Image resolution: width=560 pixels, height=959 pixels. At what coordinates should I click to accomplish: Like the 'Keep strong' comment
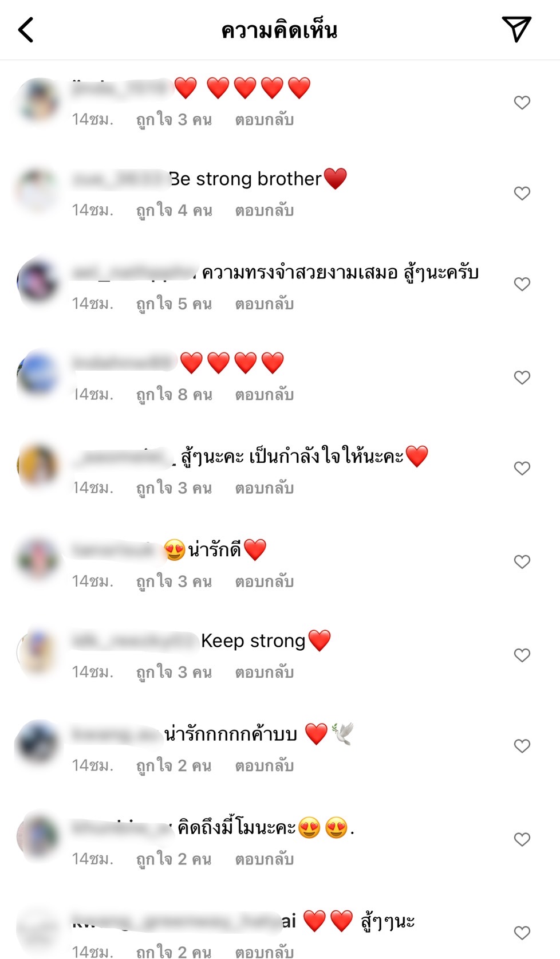[522, 655]
